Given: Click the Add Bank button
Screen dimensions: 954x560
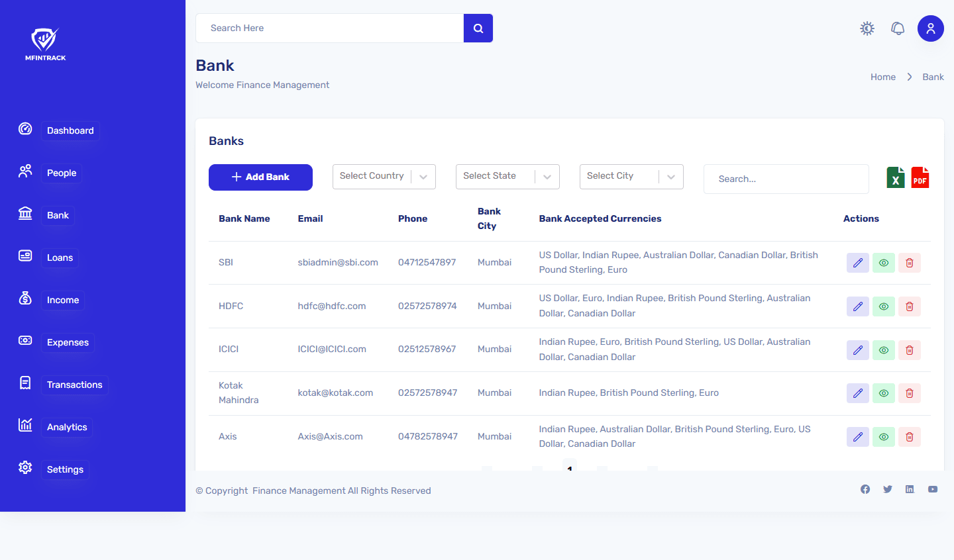Looking at the screenshot, I should point(260,177).
